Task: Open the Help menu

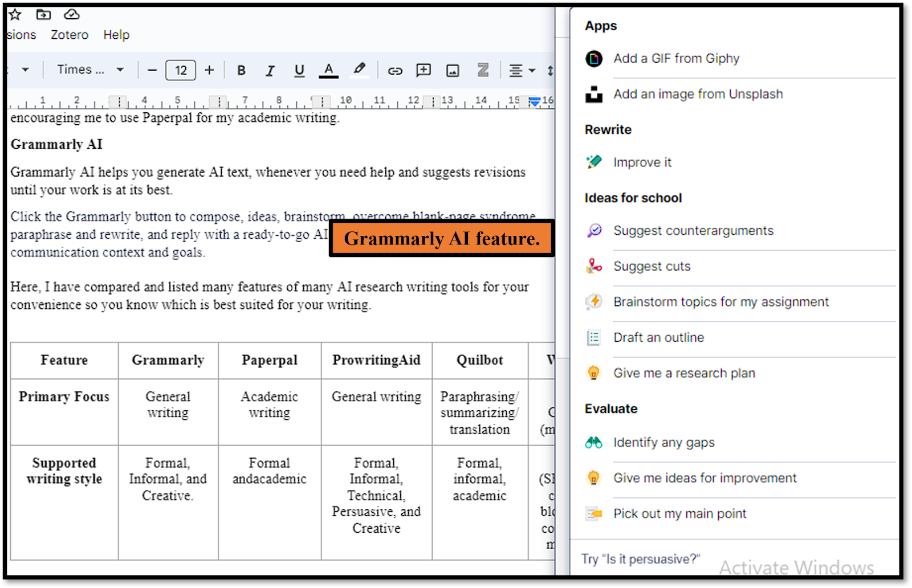Action: coord(116,35)
